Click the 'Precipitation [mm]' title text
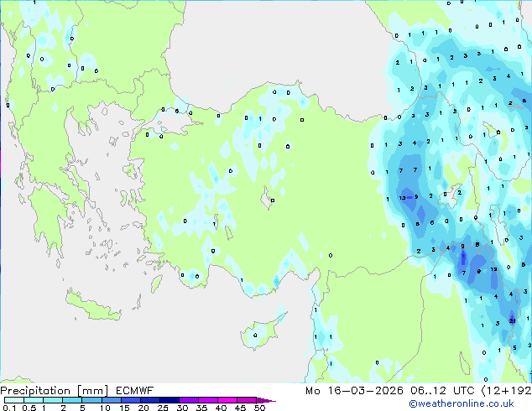Screen dimensions: 532x411 [x=54, y=391]
